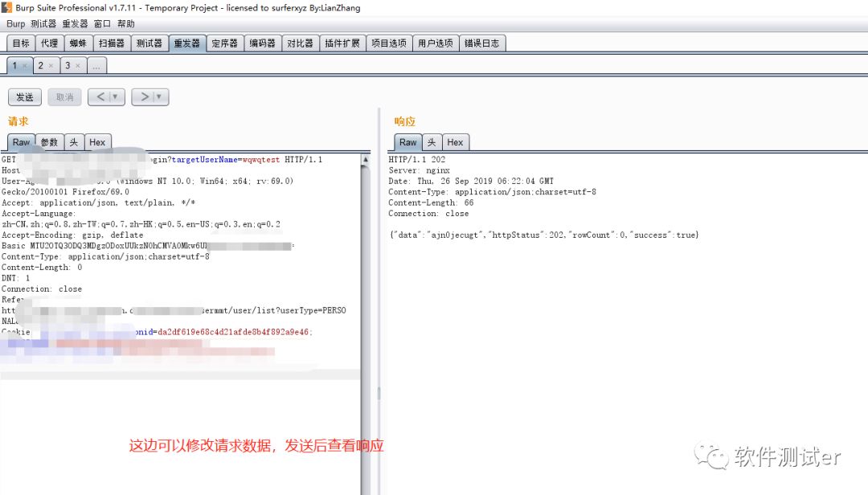Image resolution: width=868 pixels, height=495 pixels.
Task: Add new repeater tab with ... button
Action: click(96, 66)
